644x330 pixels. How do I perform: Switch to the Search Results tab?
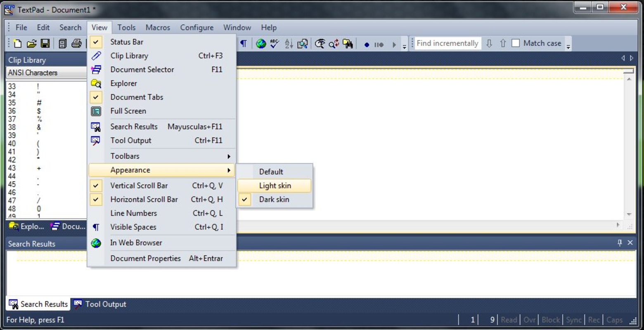[38, 304]
